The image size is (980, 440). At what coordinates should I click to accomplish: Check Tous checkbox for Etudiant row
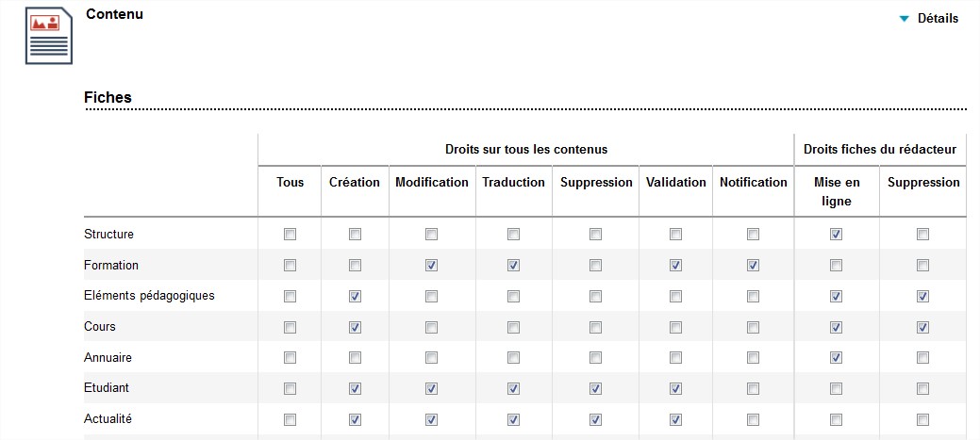290,389
